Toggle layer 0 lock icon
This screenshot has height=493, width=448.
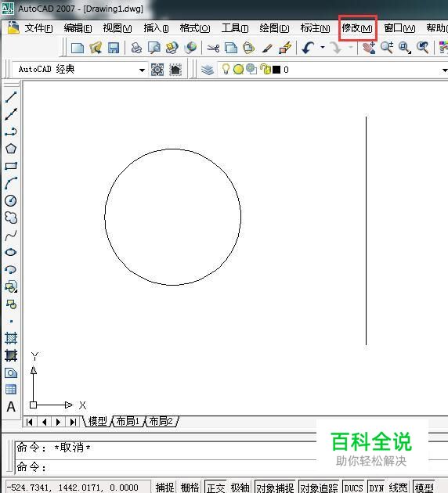click(x=265, y=69)
